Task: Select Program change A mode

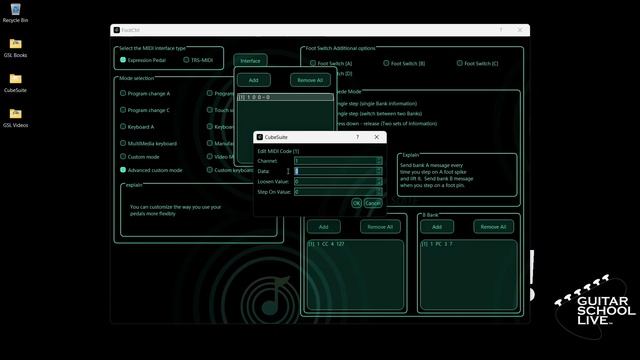Action: coord(123,93)
